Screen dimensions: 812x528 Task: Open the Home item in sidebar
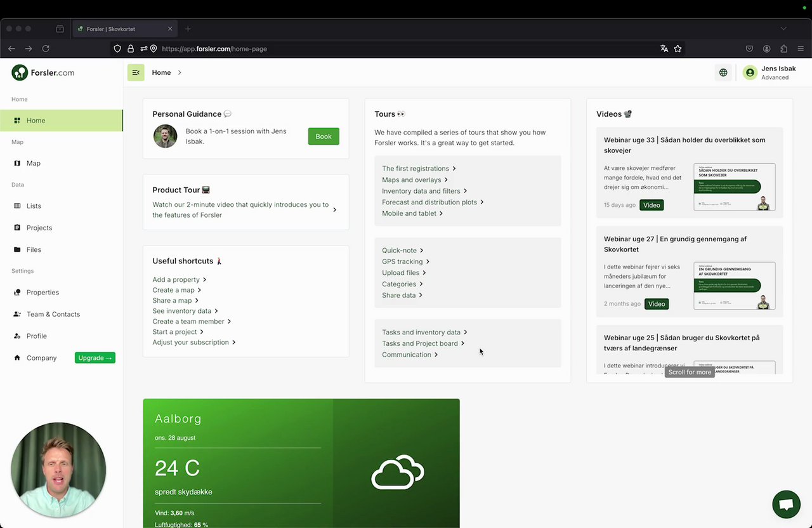pos(61,121)
